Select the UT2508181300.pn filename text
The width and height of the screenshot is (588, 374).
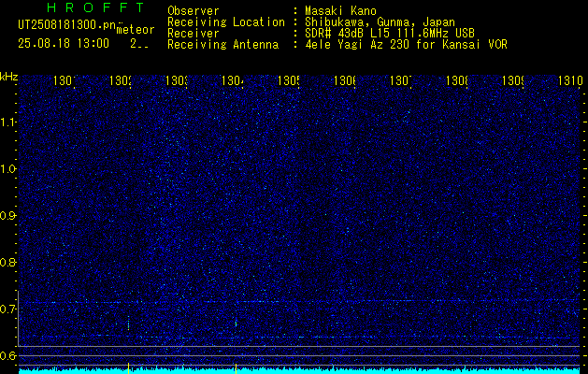point(66,25)
